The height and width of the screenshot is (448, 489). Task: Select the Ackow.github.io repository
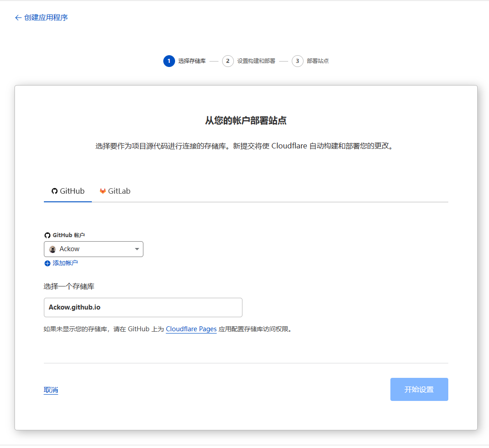143,307
